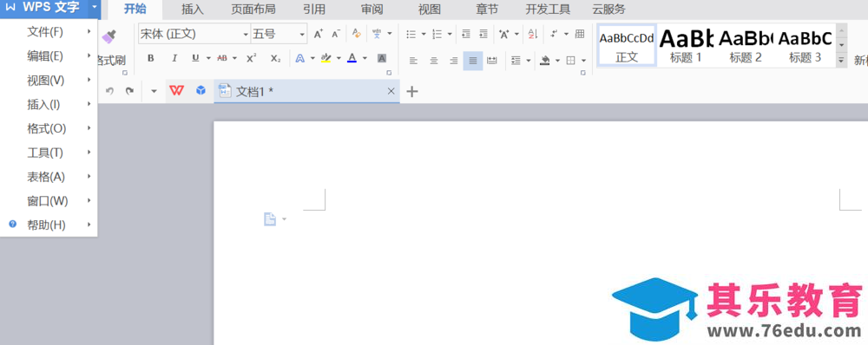Close the 文档1 document tab

pyautogui.click(x=391, y=92)
